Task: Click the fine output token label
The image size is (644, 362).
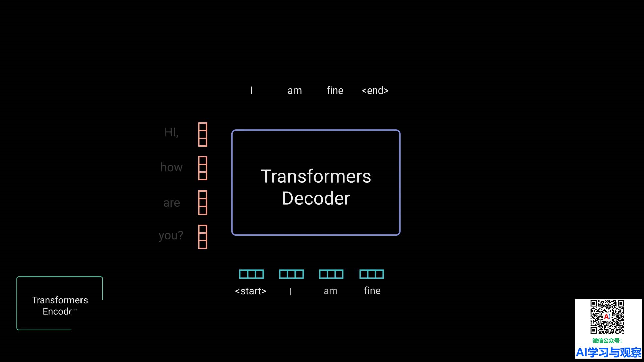Action: (335, 90)
